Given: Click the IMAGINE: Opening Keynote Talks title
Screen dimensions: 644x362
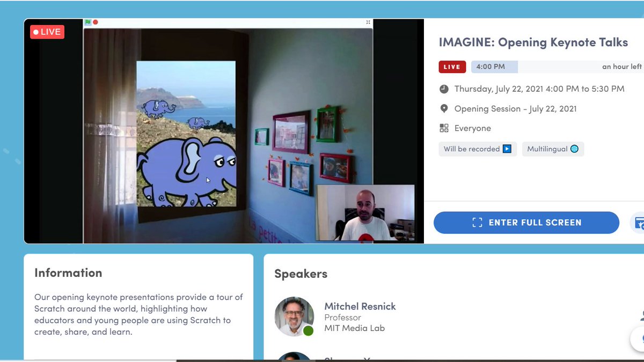Looking at the screenshot, I should (x=533, y=42).
